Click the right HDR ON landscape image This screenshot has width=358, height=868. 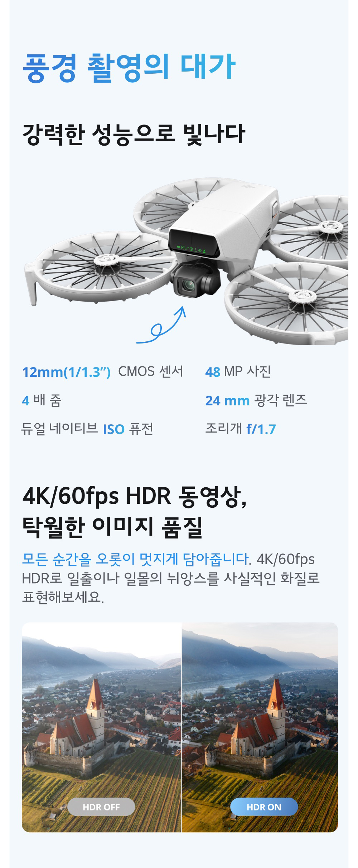(x=260, y=727)
